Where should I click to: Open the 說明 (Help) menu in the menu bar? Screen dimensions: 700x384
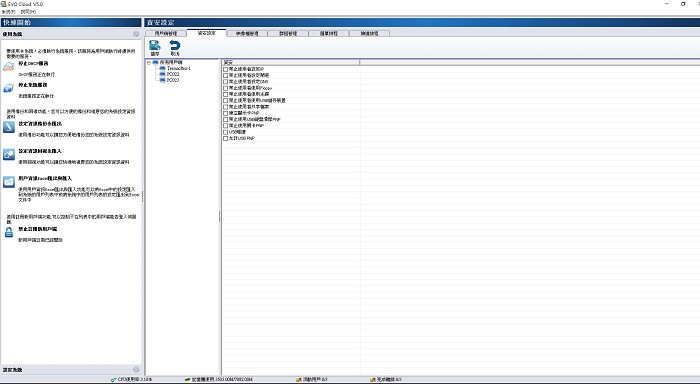(x=28, y=12)
